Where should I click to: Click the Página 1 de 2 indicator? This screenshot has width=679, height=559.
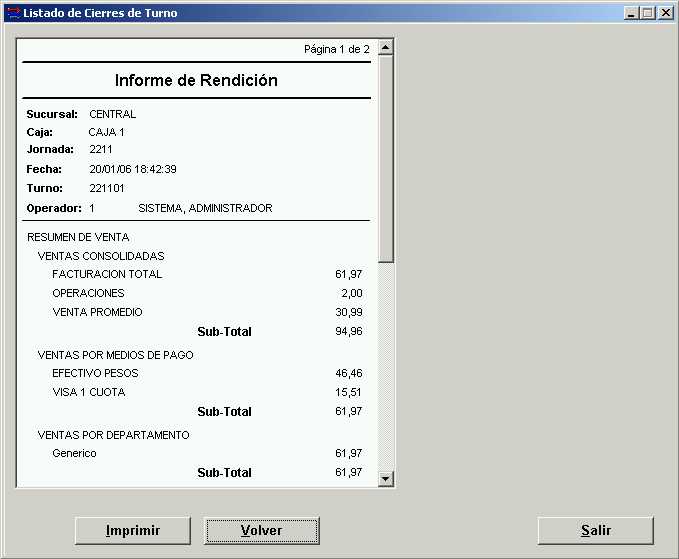pyautogui.click(x=336, y=49)
